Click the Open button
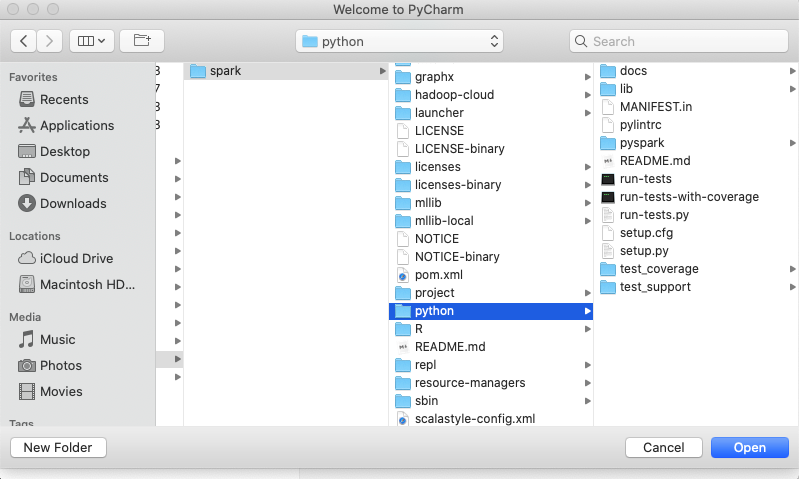Screen dimensions: 799x479 pyautogui.click(x=749, y=448)
